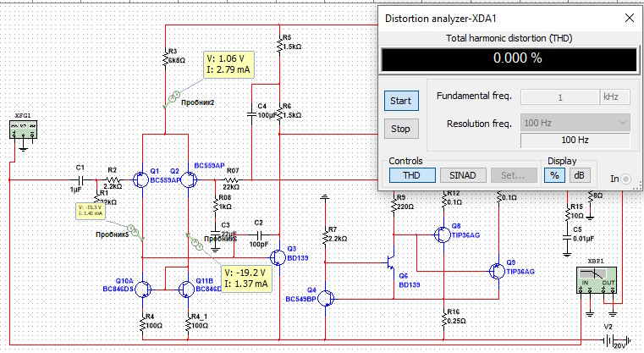Click the Q6 BD139 transistor
This screenshot has width=644, height=353.
click(391, 263)
